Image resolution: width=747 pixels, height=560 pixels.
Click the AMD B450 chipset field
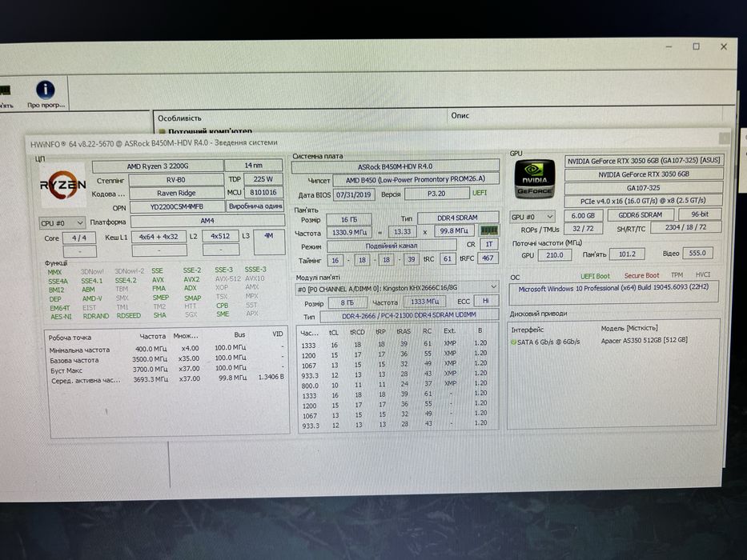point(416,179)
